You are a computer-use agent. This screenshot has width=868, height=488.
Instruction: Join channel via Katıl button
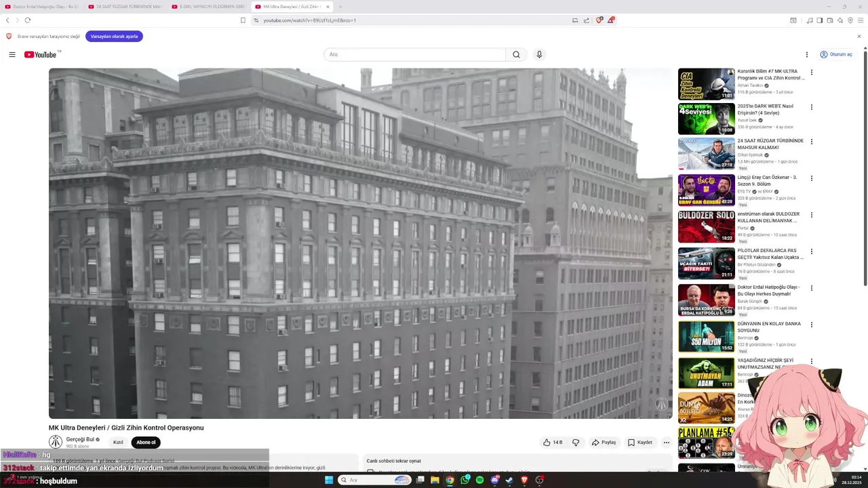tap(118, 443)
